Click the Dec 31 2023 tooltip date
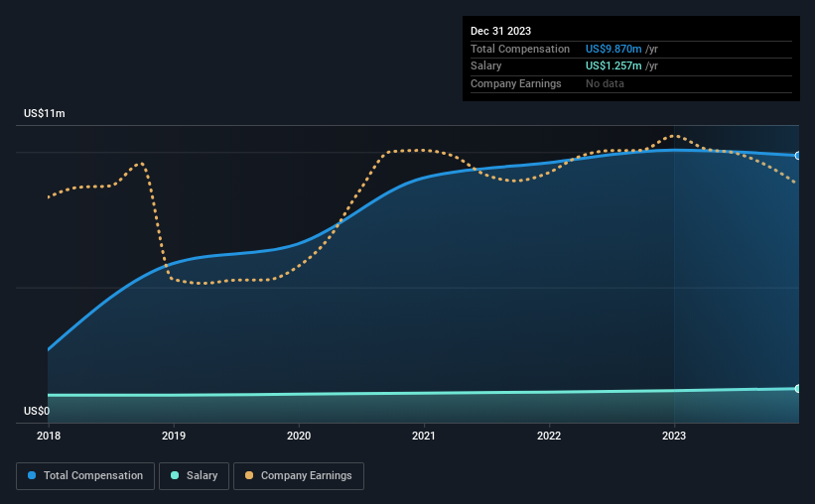 (x=500, y=31)
